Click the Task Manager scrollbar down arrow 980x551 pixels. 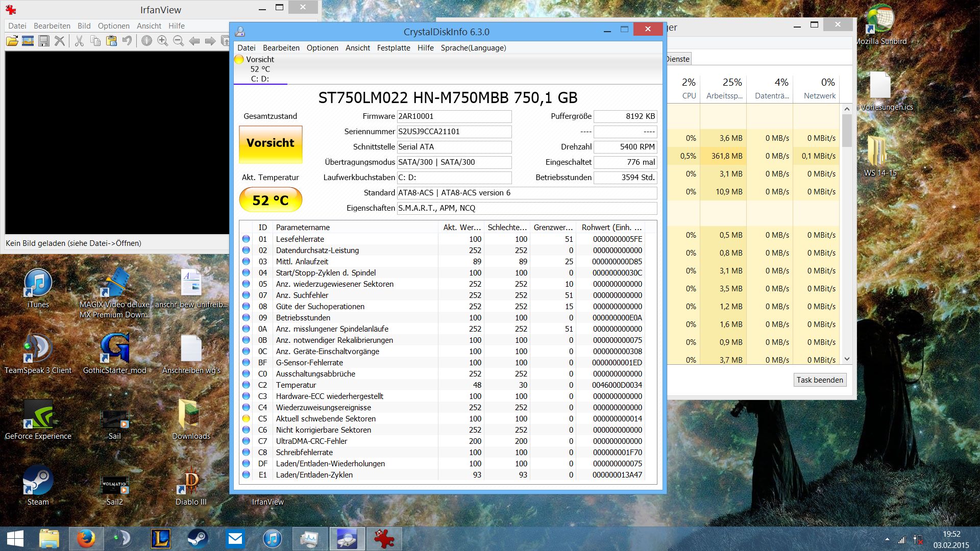[847, 359]
